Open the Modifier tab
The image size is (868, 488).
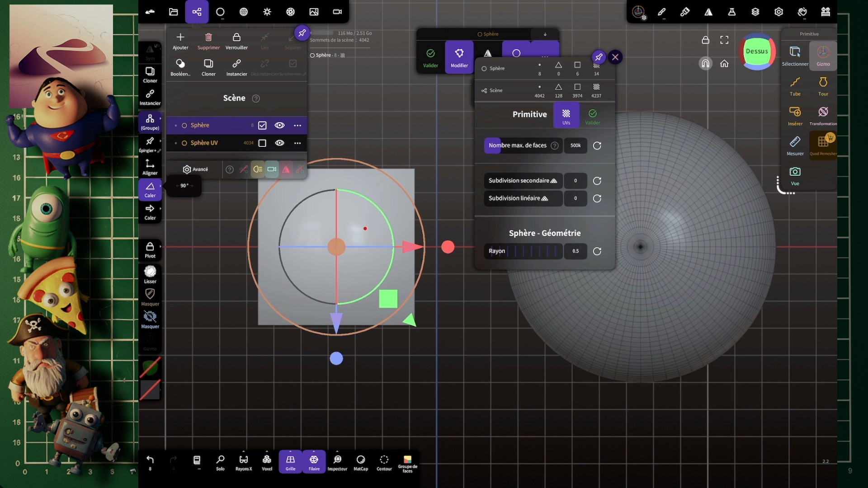click(x=459, y=57)
